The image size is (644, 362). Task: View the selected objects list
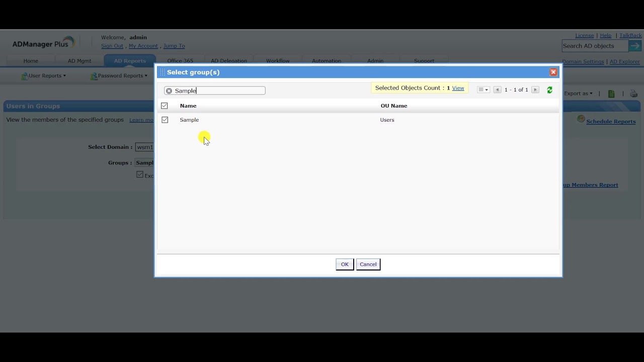coord(458,88)
